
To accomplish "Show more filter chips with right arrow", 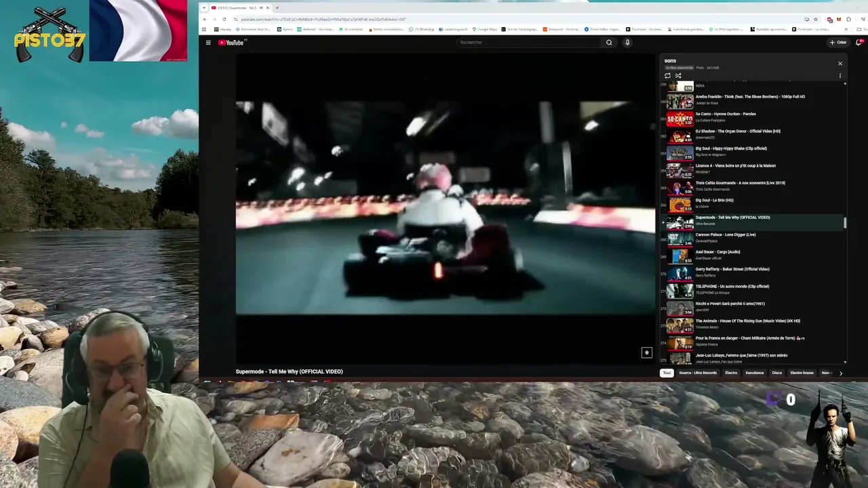I will click(x=841, y=373).
